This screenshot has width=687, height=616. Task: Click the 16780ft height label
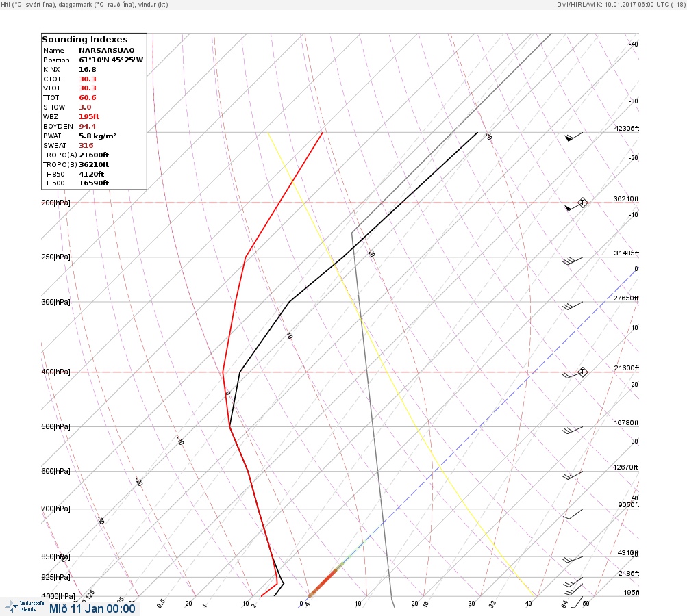click(627, 422)
